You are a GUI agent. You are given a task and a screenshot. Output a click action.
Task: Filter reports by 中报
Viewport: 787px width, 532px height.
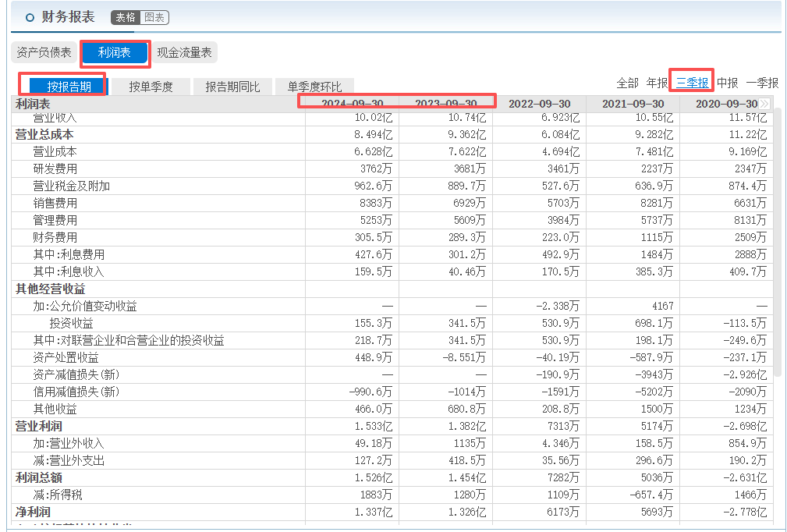coord(727,83)
